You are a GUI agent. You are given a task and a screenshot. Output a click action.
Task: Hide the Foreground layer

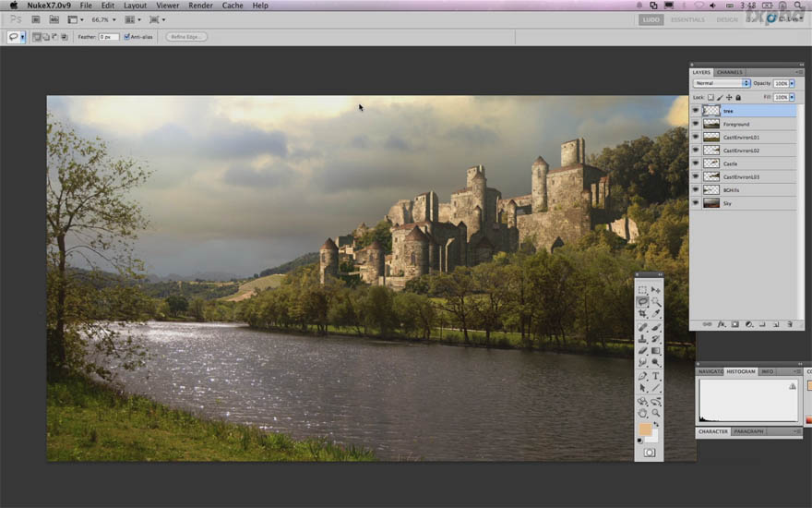pos(696,124)
